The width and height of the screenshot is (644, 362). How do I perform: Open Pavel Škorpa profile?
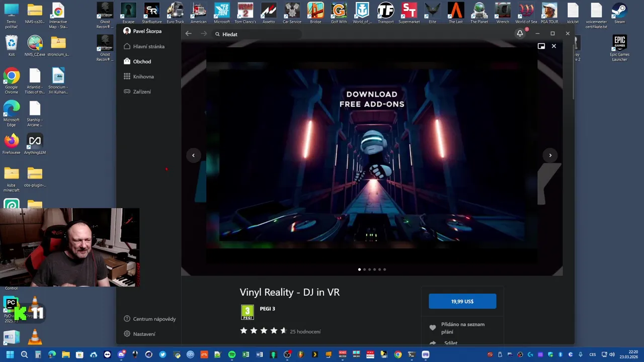142,31
